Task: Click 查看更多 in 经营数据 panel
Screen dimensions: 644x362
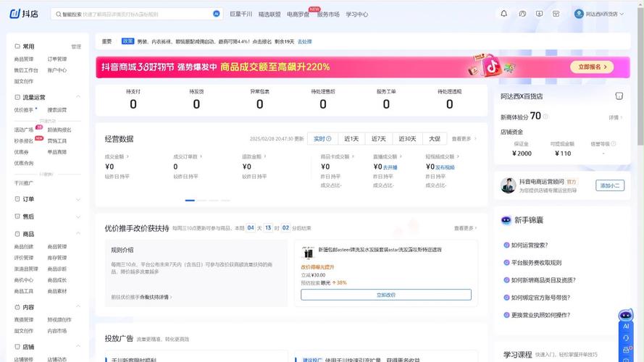Action: click(x=464, y=139)
